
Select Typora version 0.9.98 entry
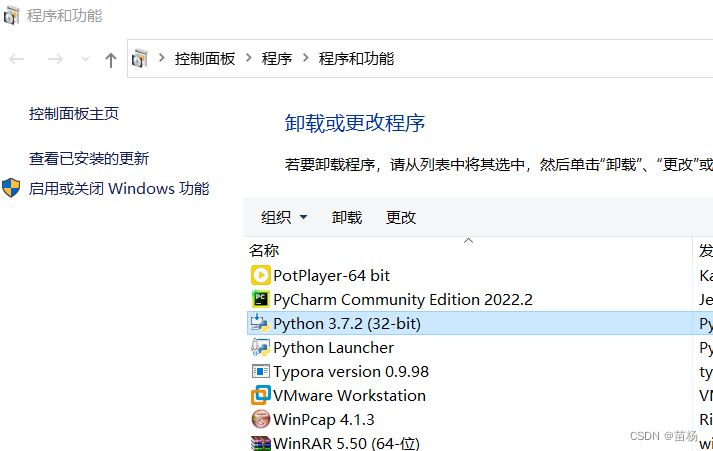point(480,371)
